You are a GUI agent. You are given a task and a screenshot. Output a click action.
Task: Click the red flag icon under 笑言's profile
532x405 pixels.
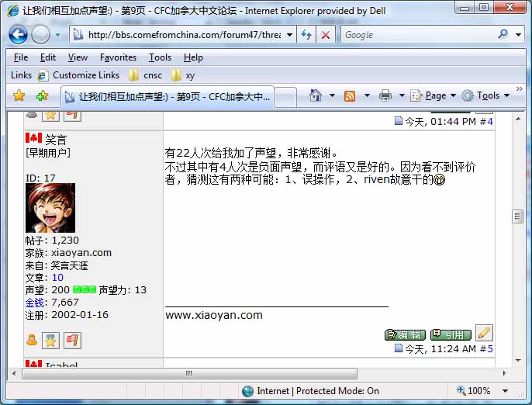(72, 340)
